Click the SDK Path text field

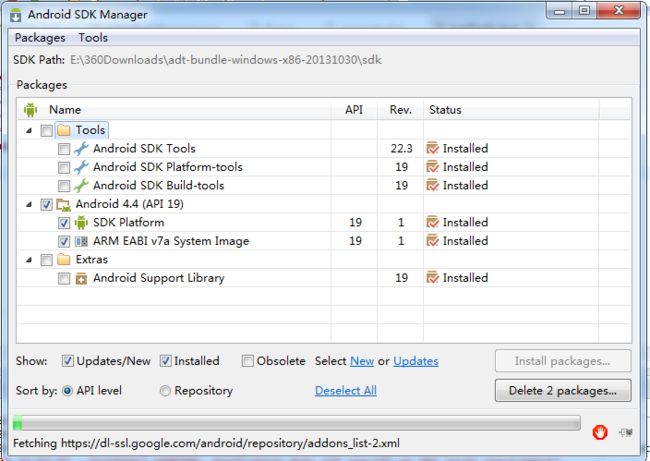click(226, 60)
